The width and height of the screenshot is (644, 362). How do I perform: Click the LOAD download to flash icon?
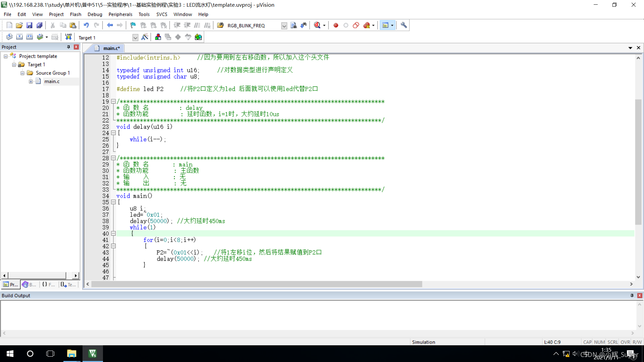pyautogui.click(x=68, y=37)
